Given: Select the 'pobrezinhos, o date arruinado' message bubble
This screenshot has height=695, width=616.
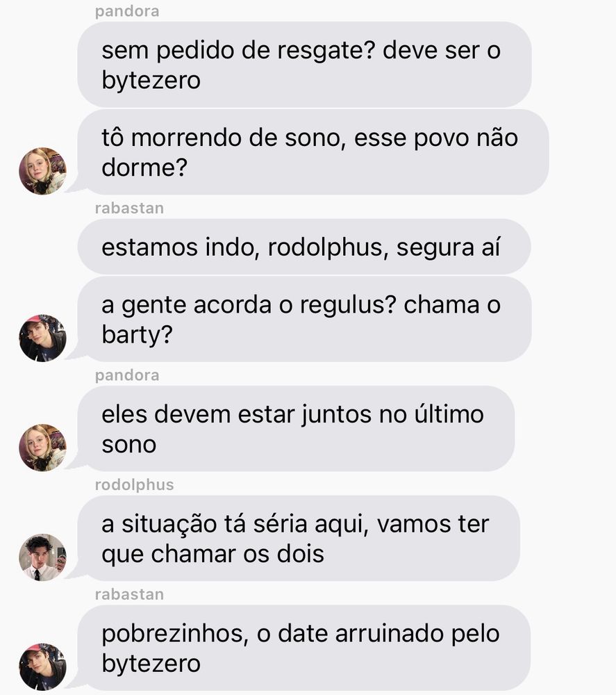Looking at the screenshot, I should pos(303,648).
